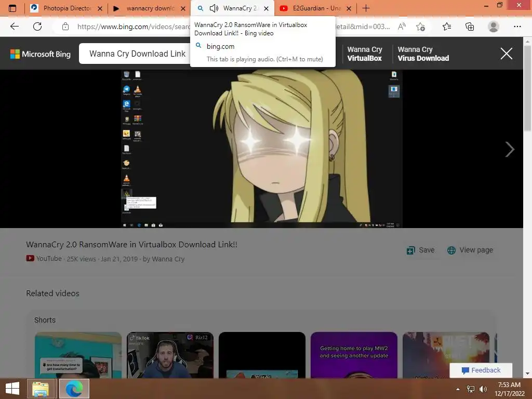Send feedback with Feedback button
532x399 pixels.
481,370
